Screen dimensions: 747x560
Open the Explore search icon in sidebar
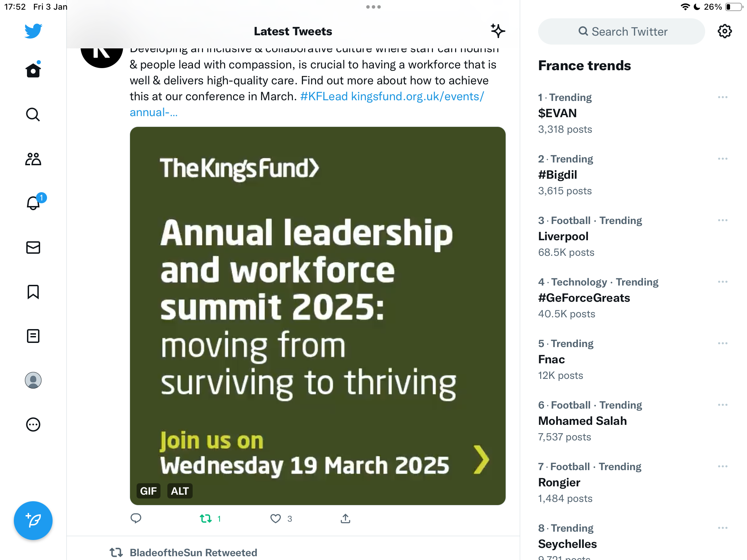pyautogui.click(x=33, y=114)
